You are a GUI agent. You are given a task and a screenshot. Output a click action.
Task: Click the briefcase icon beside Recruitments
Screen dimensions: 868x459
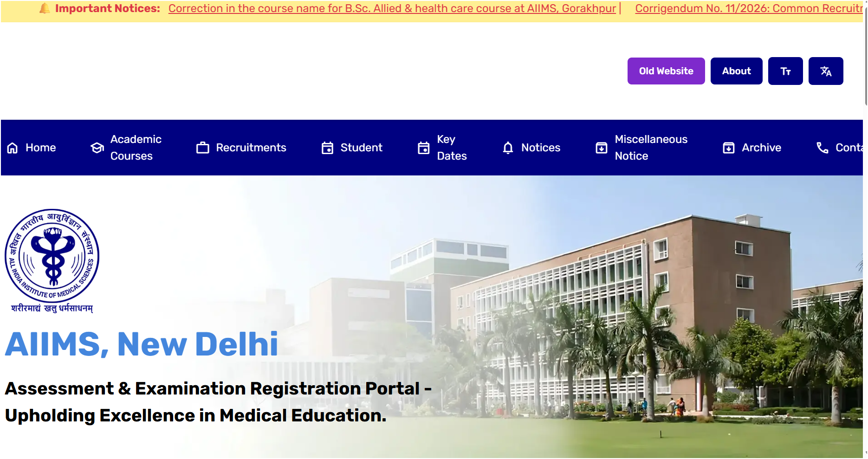203,148
